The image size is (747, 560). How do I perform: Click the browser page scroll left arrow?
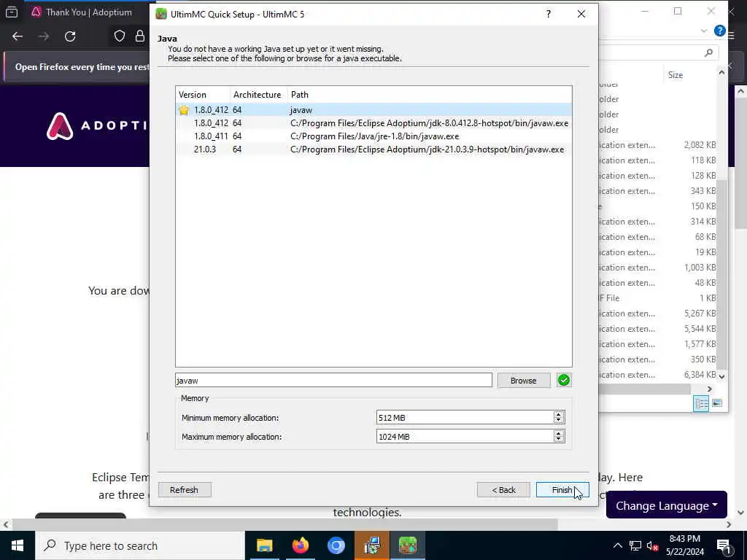5,524
